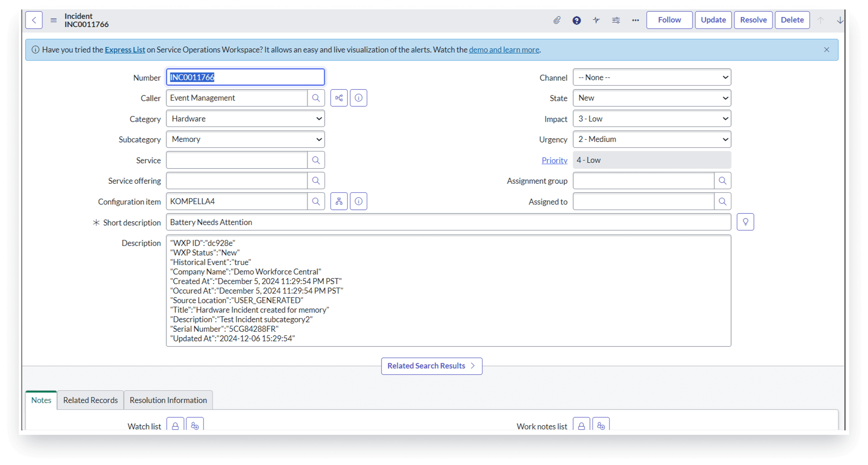Open the Subcategory dropdown
This screenshot has height=465, width=868.
(x=245, y=139)
